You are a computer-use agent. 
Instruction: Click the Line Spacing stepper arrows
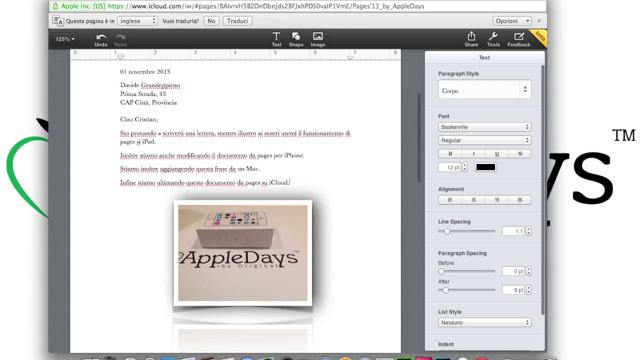[x=529, y=231]
